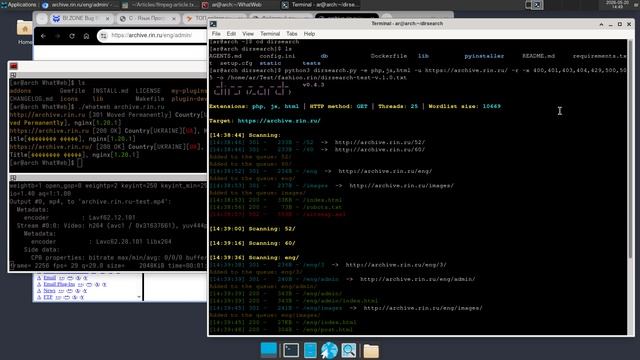Click the terminal window icon in the dirsearch title bar
This screenshot has width=640, height=360.
click(213, 24)
